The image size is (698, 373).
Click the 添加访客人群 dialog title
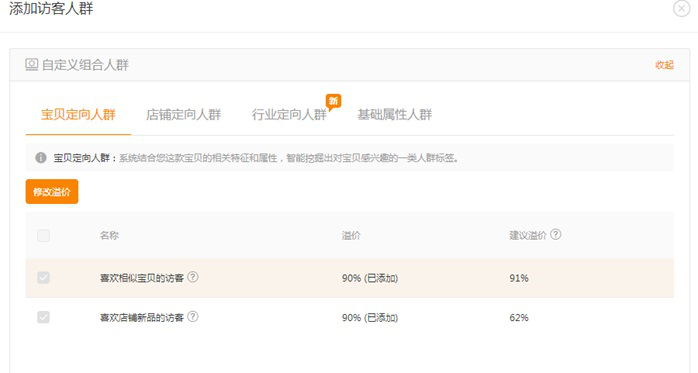click(52, 9)
